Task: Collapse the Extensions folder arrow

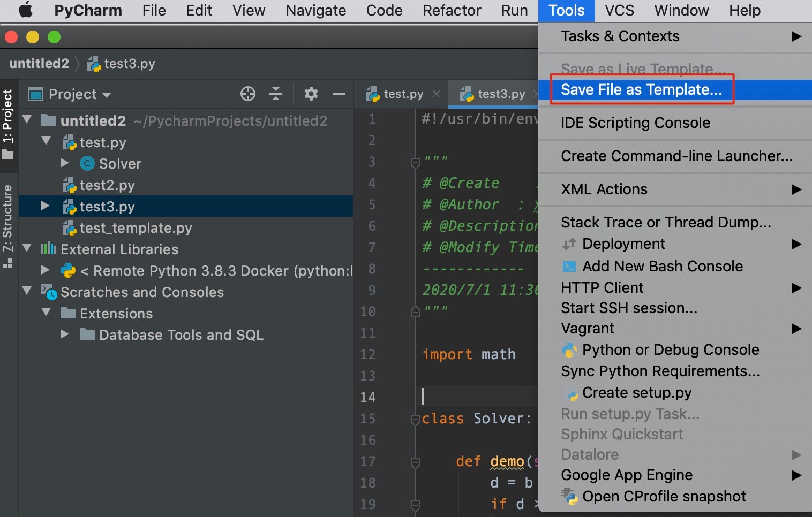Action: click(47, 312)
